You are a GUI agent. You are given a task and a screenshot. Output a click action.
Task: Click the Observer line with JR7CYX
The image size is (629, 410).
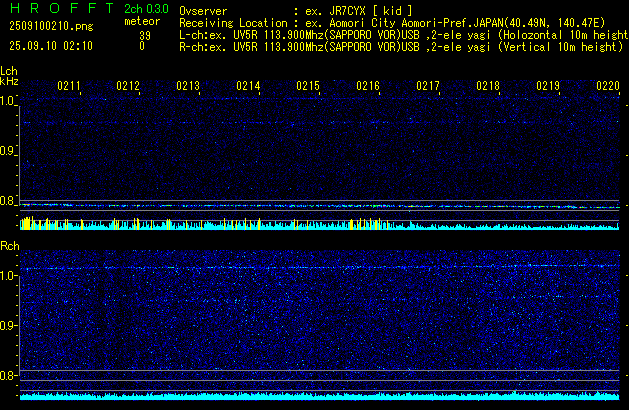coord(296,11)
